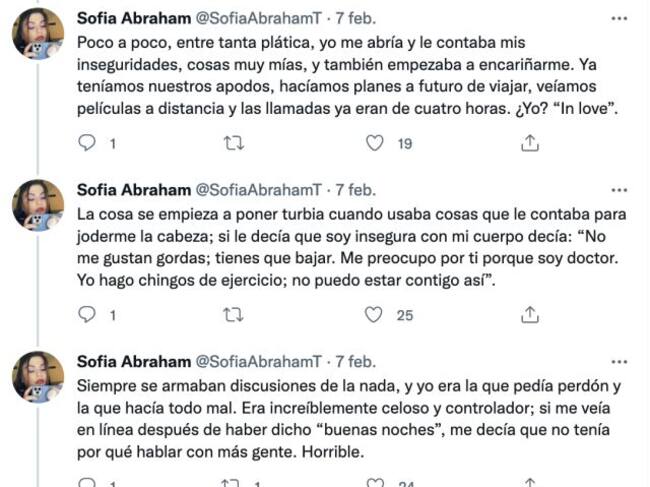Open the "7 feb." timestamp on third tweet

355,361
